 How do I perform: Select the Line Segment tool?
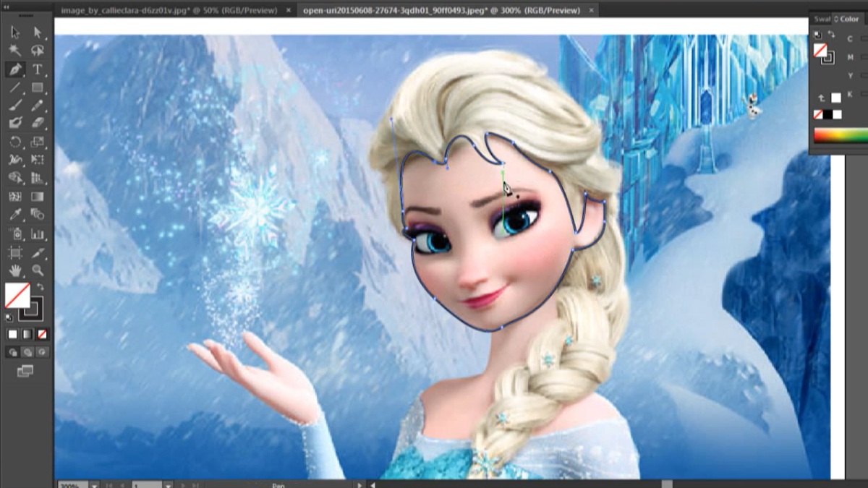pos(15,87)
